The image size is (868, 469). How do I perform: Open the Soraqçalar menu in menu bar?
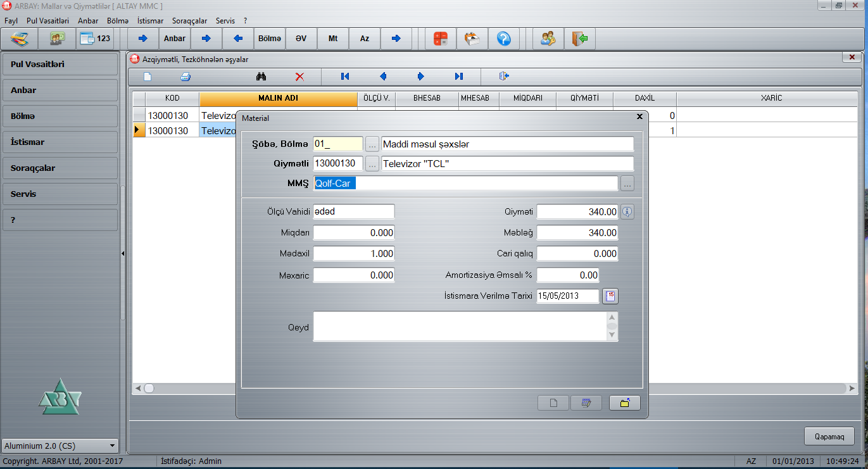click(x=189, y=21)
